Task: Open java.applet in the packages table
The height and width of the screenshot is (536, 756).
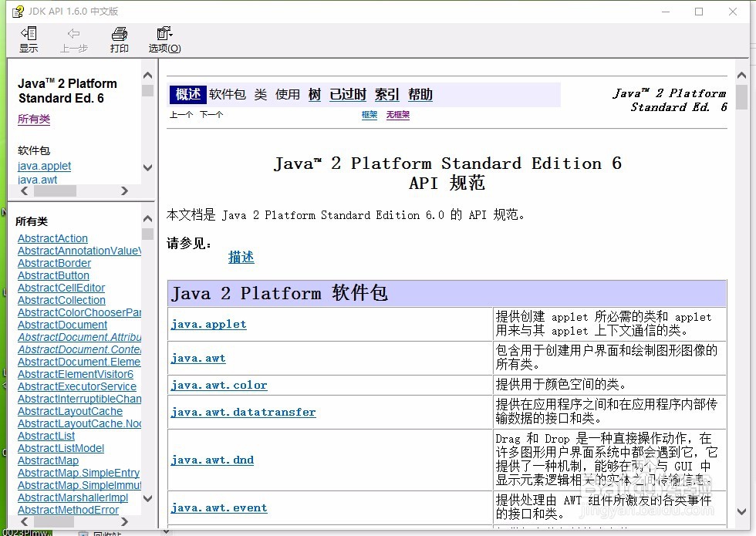Action: [x=208, y=325]
